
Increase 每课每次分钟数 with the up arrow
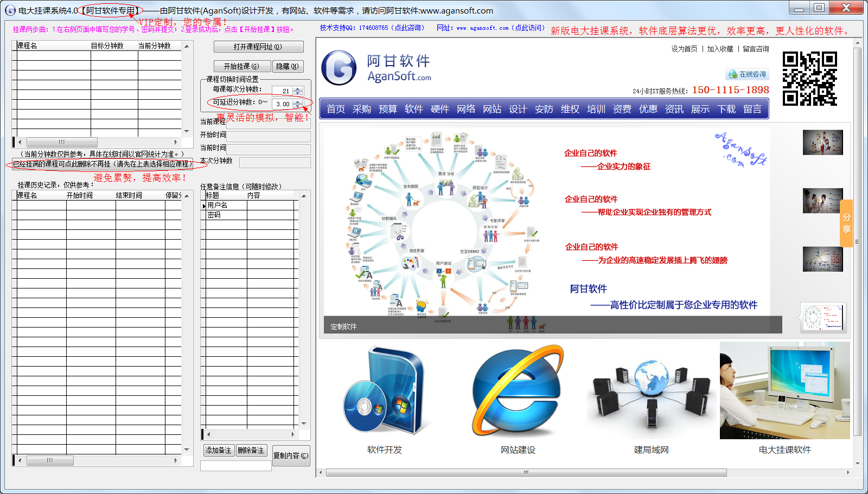tap(297, 89)
